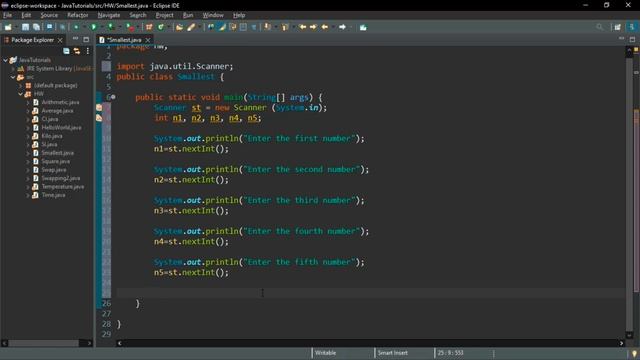Expand the Arithmetic.java tree node
This screenshot has height=360, width=640.
coord(28,102)
